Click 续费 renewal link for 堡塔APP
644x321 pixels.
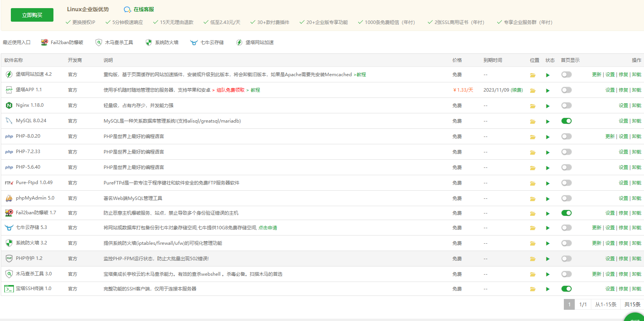pos(517,90)
